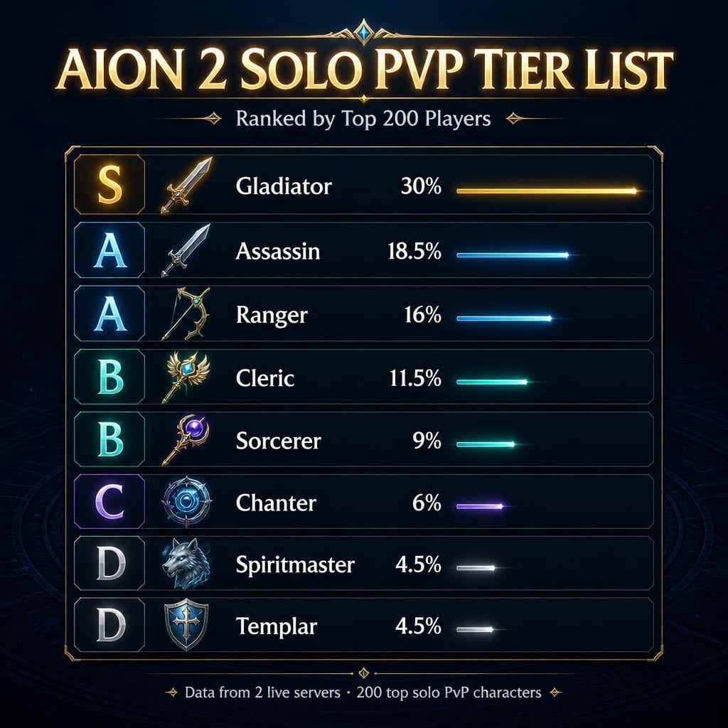The image size is (728, 728).
Task: Click the gold Gladiator 30% bar
Action: [x=547, y=191]
